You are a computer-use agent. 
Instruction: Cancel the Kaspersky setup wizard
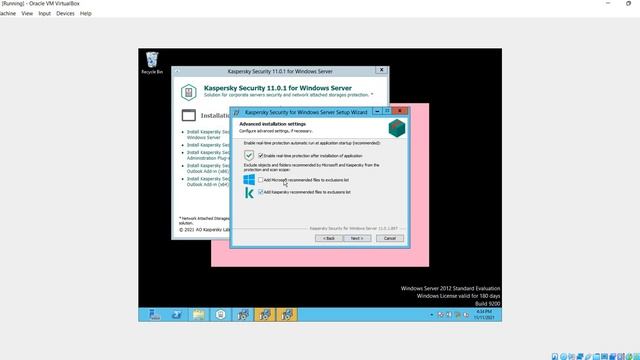coord(390,238)
